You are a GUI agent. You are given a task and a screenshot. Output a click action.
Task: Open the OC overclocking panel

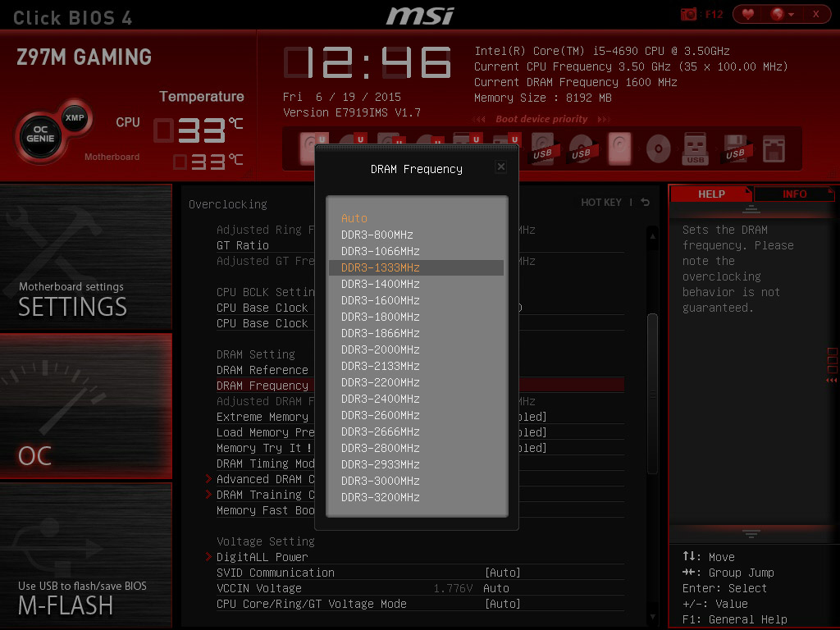(85, 405)
